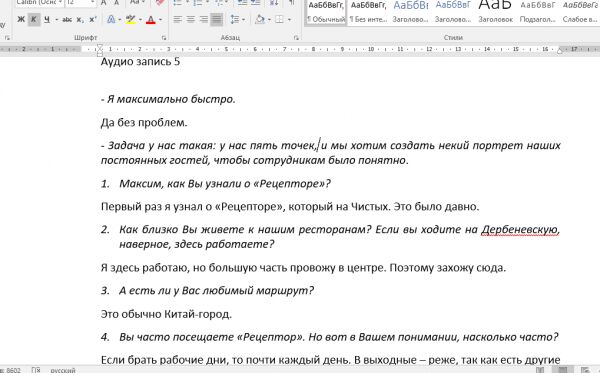Center align text

(x=191, y=19)
